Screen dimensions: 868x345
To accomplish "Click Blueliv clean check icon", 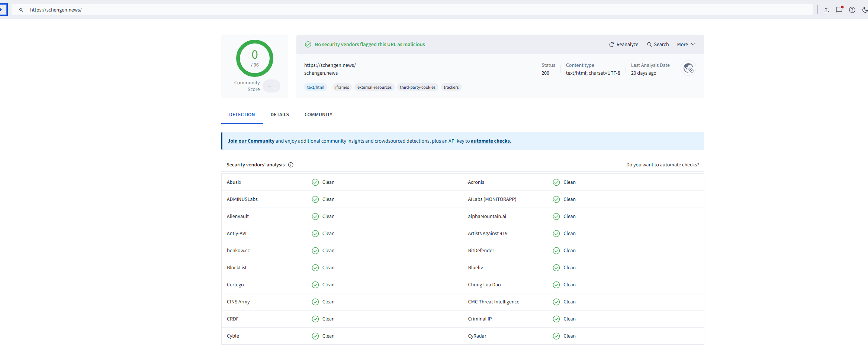I will click(556, 268).
